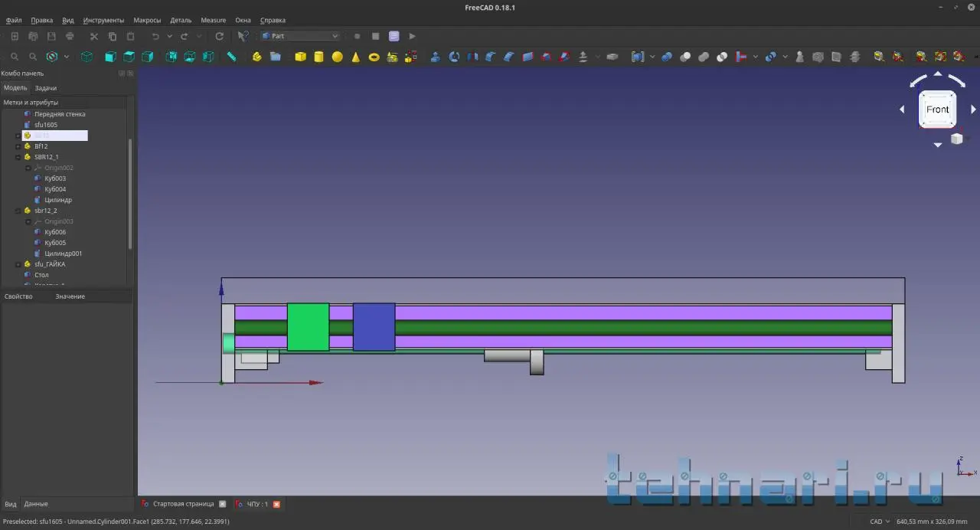Click the yellow cylinder primitive tool

318,57
